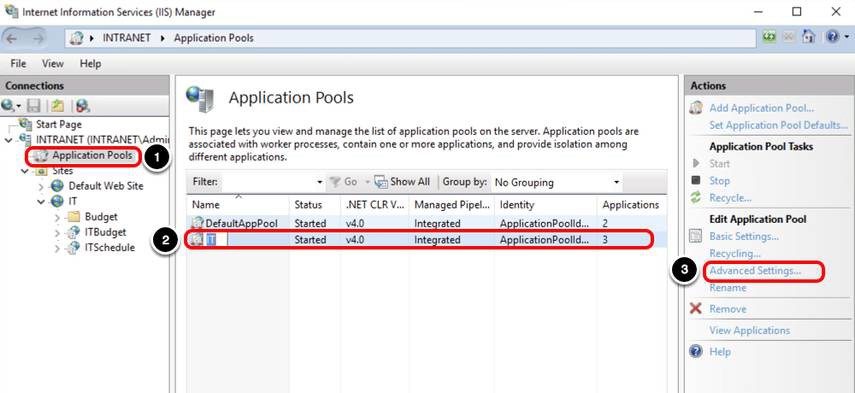The height and width of the screenshot is (393, 855).
Task: Sort by Managed Pipeline column header
Action: (451, 205)
